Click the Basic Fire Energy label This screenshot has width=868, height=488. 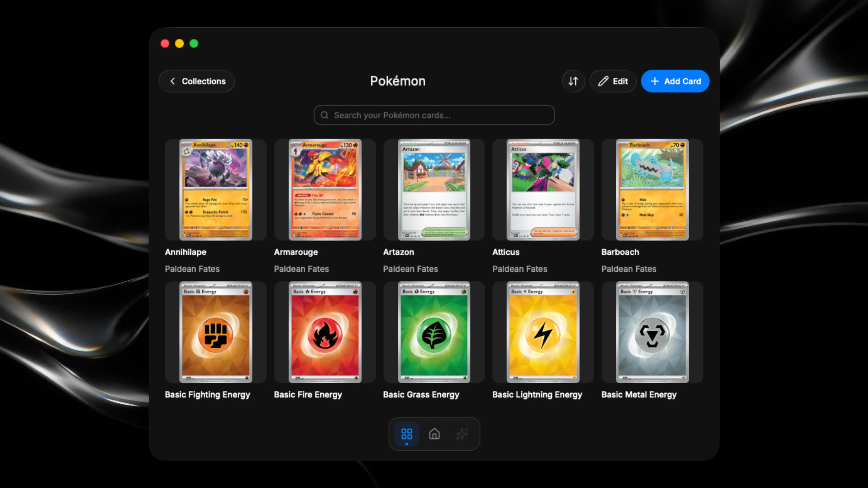click(x=308, y=394)
